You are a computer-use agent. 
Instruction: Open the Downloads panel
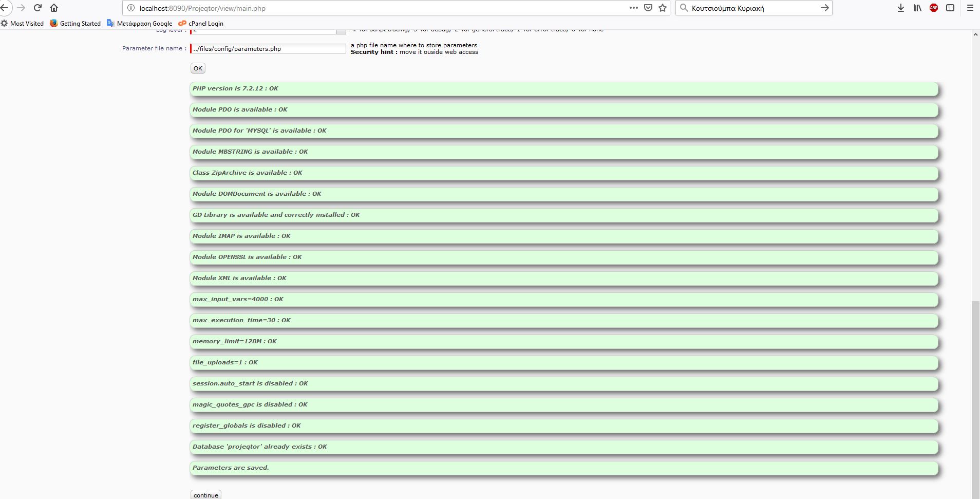point(900,8)
